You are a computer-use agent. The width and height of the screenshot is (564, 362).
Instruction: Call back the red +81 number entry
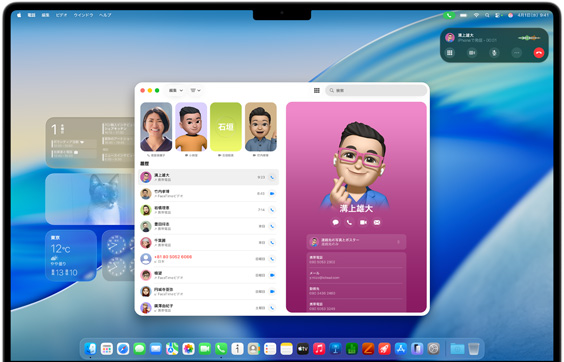[272, 259]
